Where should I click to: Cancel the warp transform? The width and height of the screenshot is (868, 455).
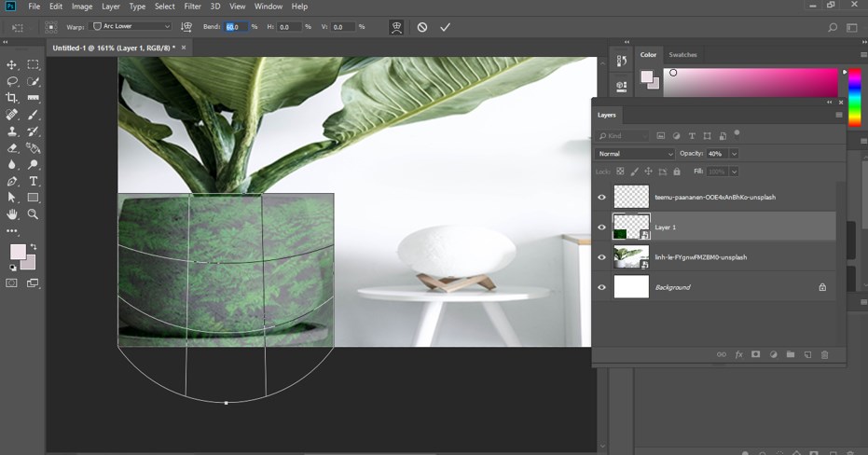pyautogui.click(x=422, y=27)
